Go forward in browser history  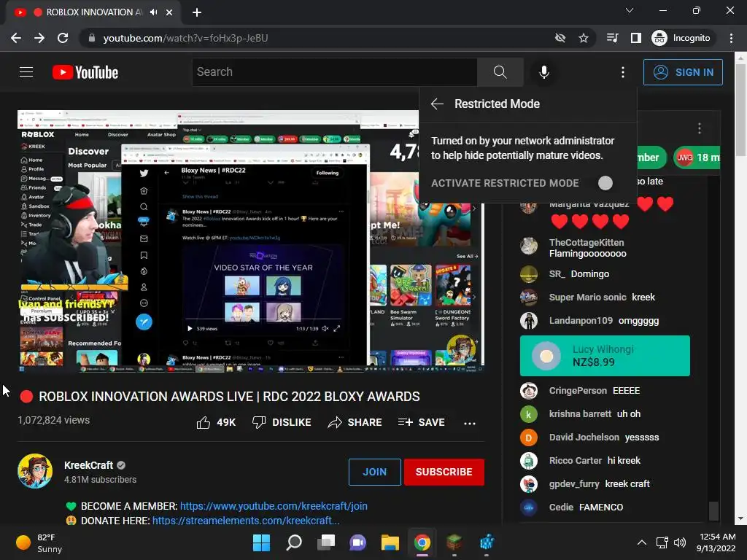pyautogui.click(x=39, y=38)
